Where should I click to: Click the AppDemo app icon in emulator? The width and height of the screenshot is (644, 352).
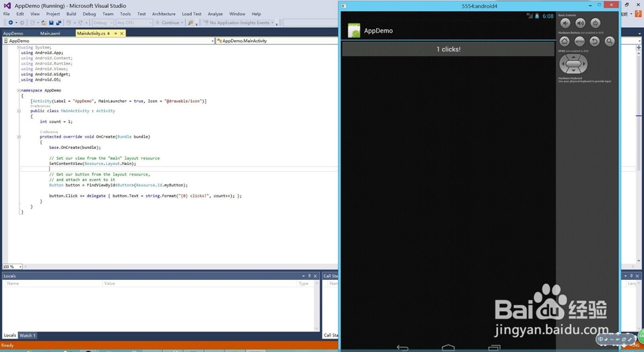click(354, 30)
